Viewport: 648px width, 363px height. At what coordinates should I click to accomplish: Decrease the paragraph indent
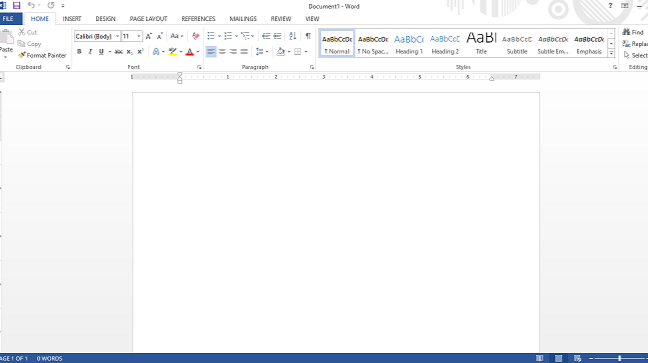[266, 36]
